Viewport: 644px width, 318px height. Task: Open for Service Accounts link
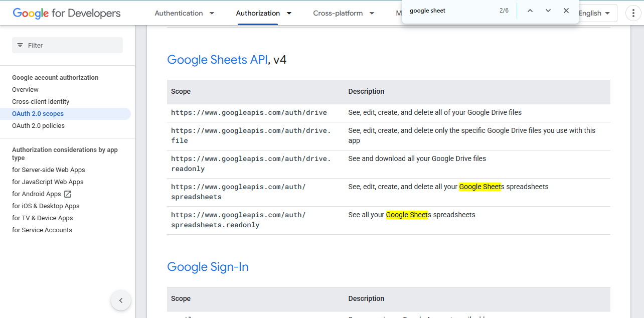(x=42, y=230)
